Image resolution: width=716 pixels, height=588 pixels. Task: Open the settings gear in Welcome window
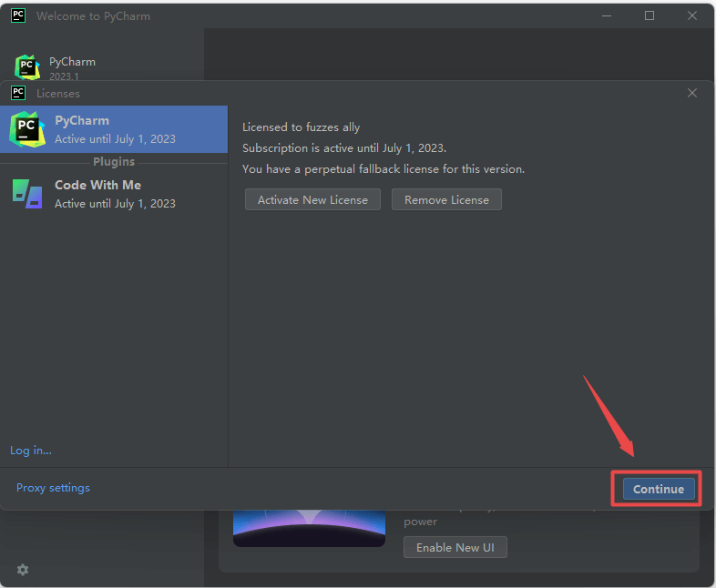(x=23, y=570)
